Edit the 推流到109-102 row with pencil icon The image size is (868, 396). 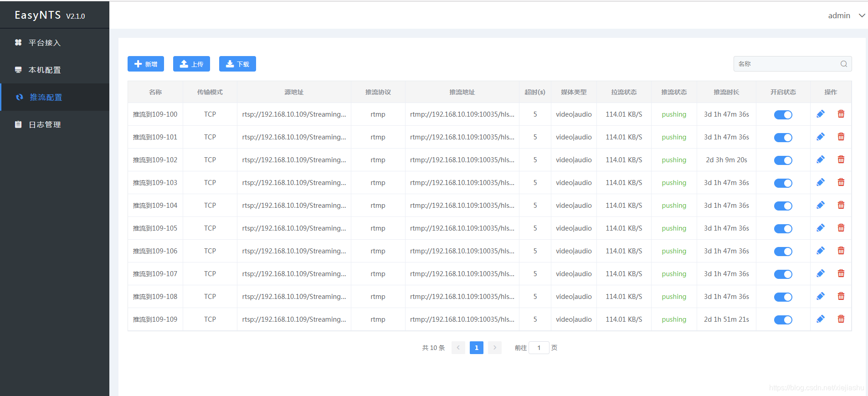(x=821, y=159)
